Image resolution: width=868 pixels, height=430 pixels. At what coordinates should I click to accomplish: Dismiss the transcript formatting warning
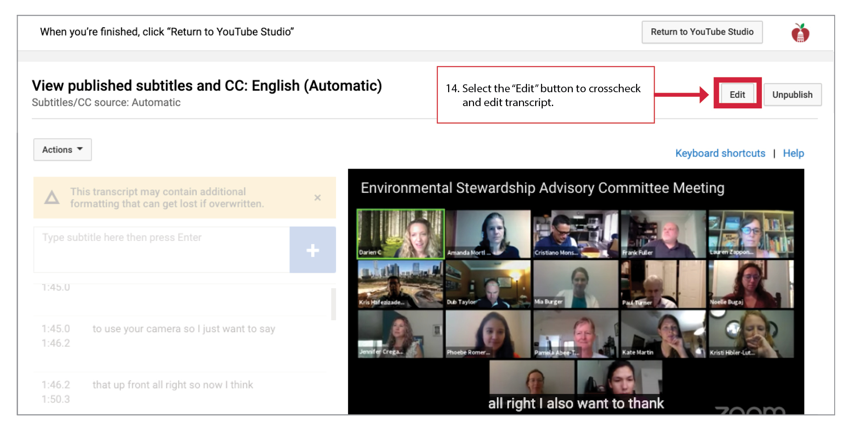pos(318,198)
